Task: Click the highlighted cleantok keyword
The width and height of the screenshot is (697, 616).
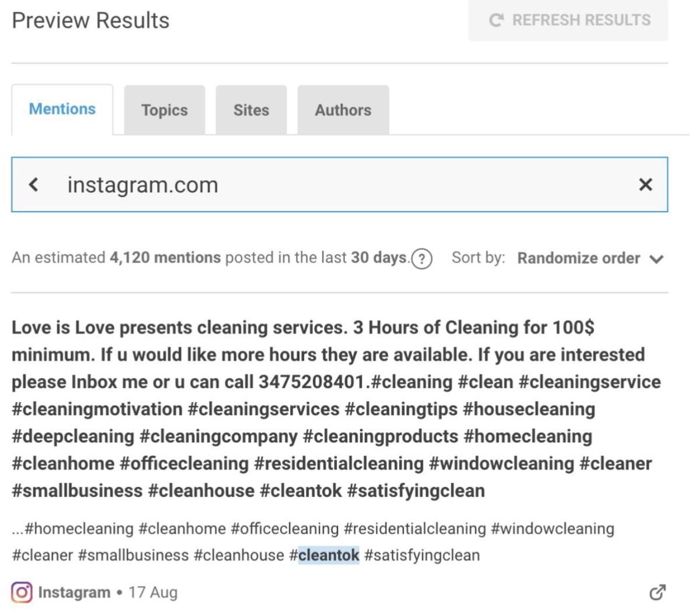Action: tap(329, 555)
